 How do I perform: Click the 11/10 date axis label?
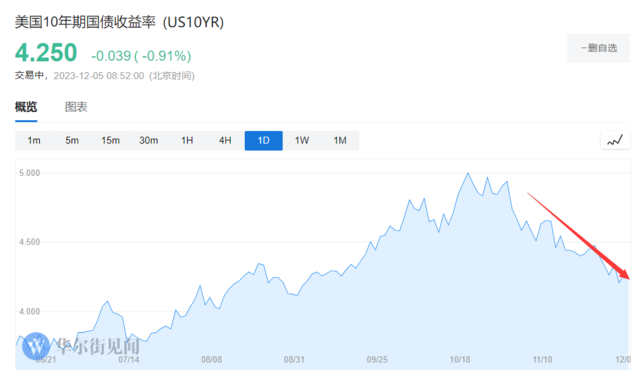click(x=542, y=360)
